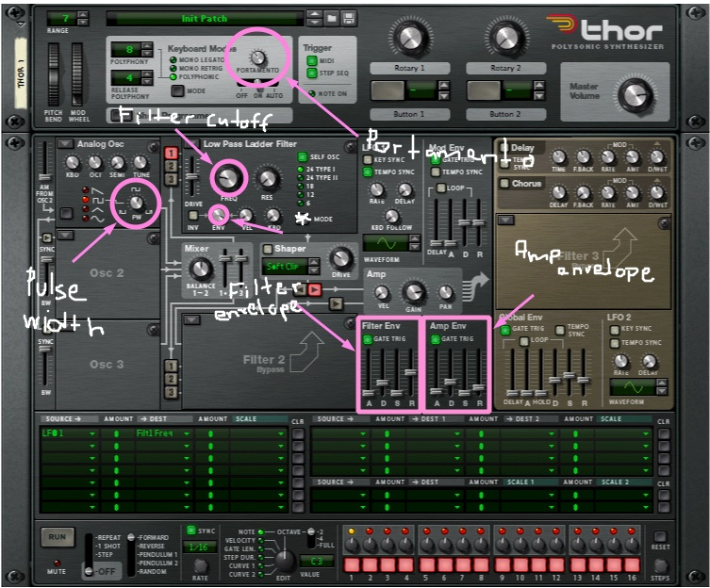Select the Filter 2 Bypass slot
The height and width of the screenshot is (588, 710).
(x=270, y=363)
